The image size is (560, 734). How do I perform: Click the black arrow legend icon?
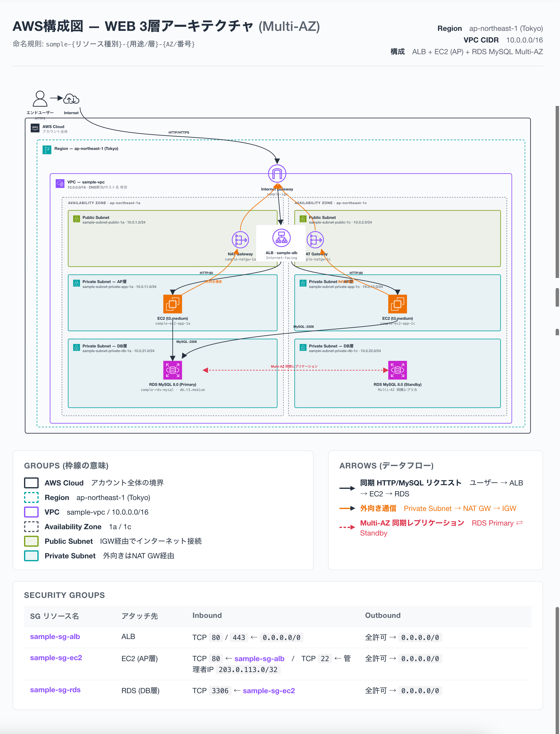347,488
